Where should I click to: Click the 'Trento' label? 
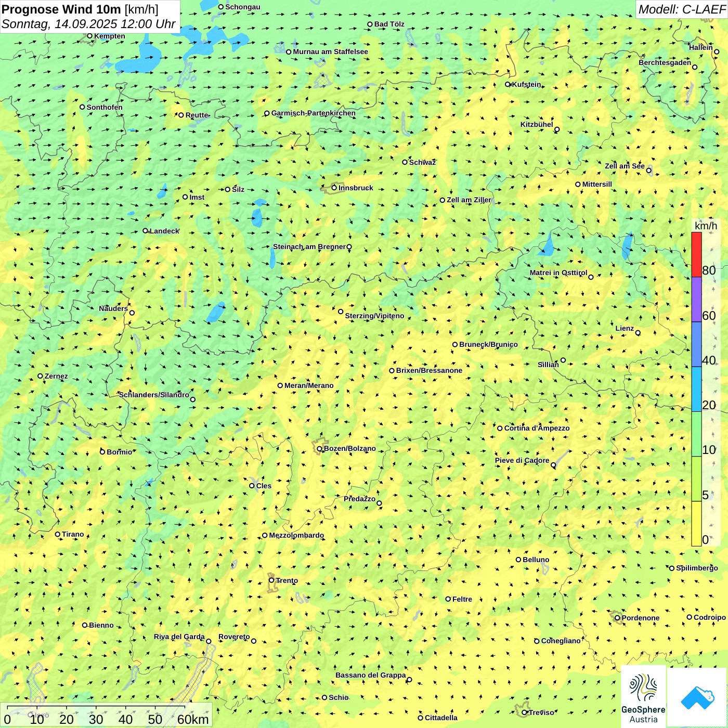(x=287, y=580)
